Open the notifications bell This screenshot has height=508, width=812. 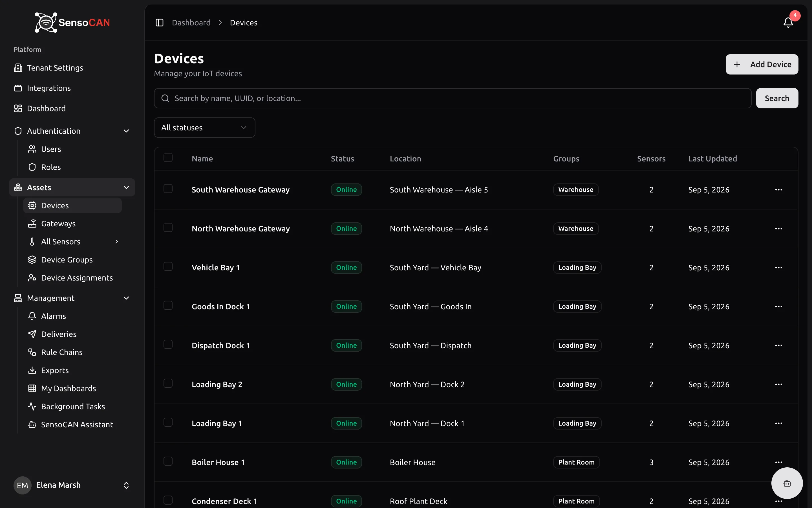pos(788,23)
